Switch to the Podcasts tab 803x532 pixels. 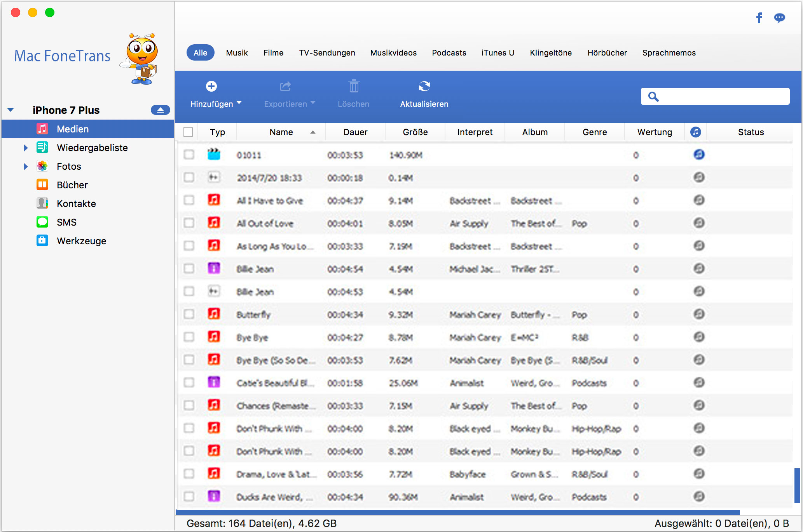click(449, 52)
